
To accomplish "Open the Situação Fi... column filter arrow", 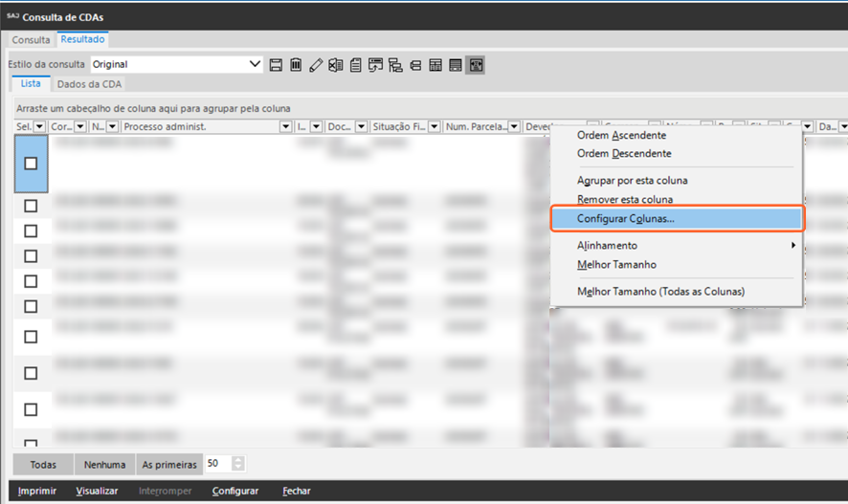I will 435,126.
